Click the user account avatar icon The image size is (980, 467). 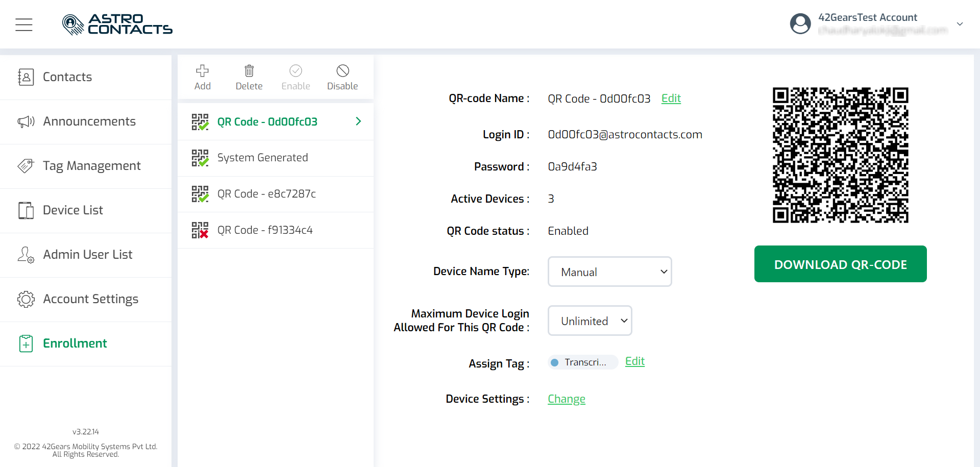(800, 24)
